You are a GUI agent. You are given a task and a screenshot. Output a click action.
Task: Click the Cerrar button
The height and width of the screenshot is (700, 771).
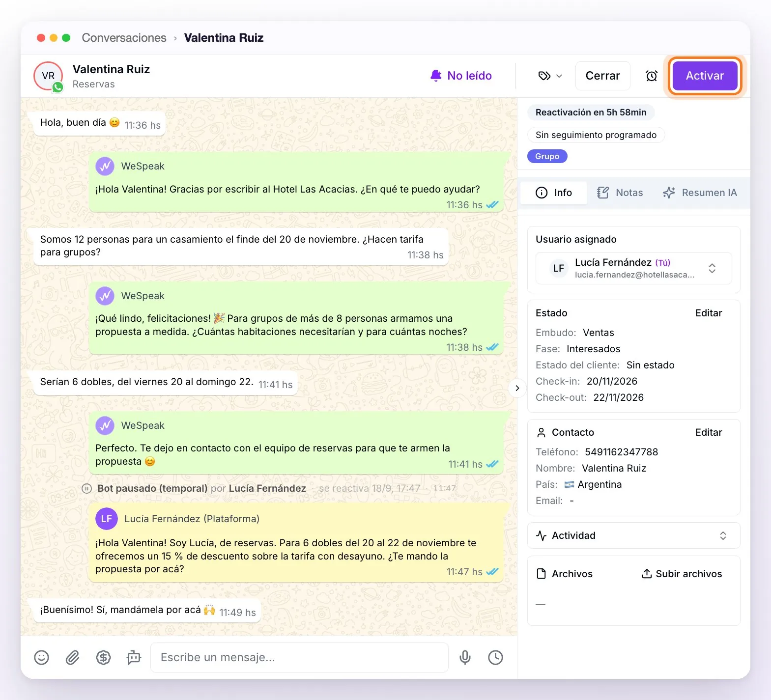(x=602, y=76)
